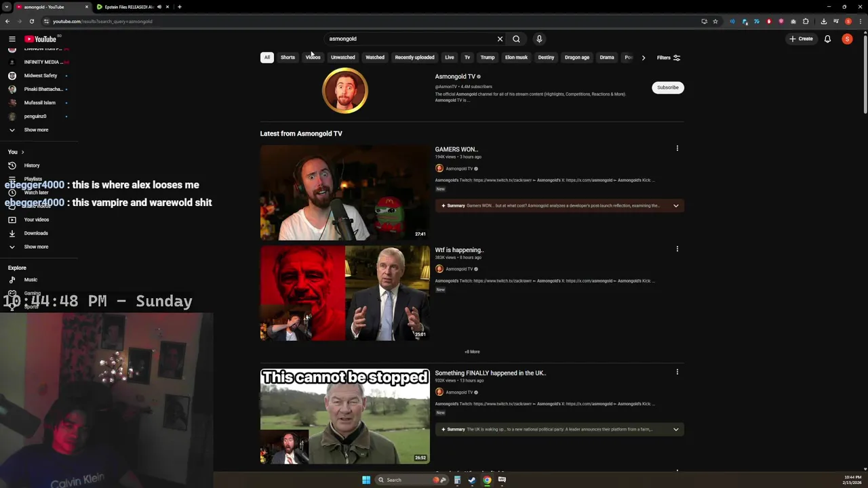Show more items under the You section

coord(36,247)
